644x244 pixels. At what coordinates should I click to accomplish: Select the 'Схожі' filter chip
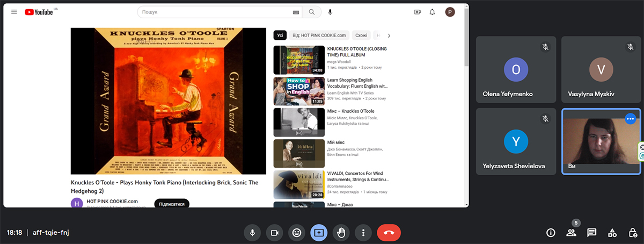pyautogui.click(x=361, y=35)
